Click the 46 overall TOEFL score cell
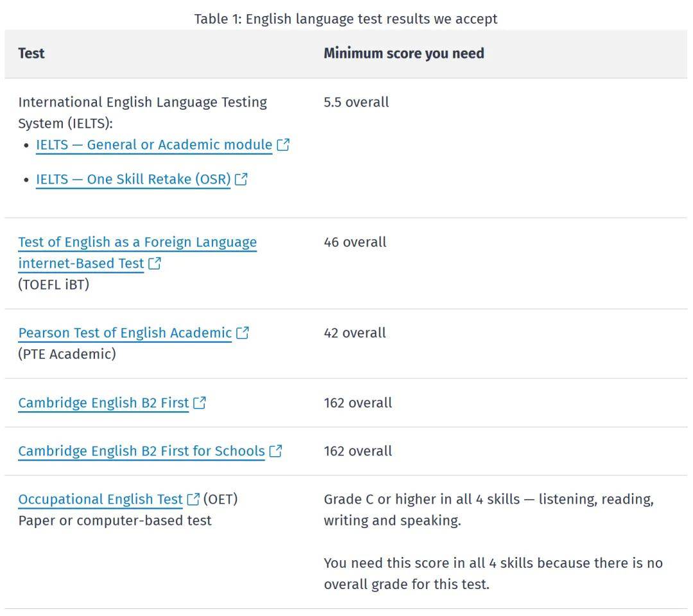The image size is (693, 616). point(355,243)
